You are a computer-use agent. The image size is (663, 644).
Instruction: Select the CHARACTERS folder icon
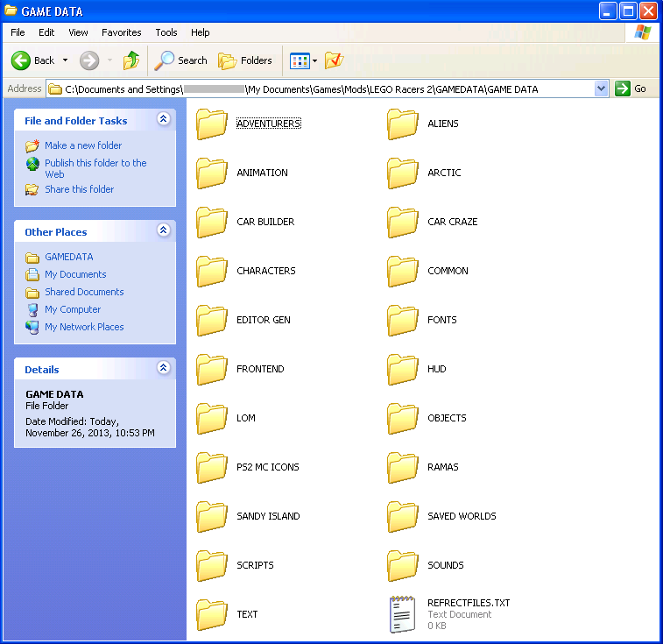click(x=212, y=271)
